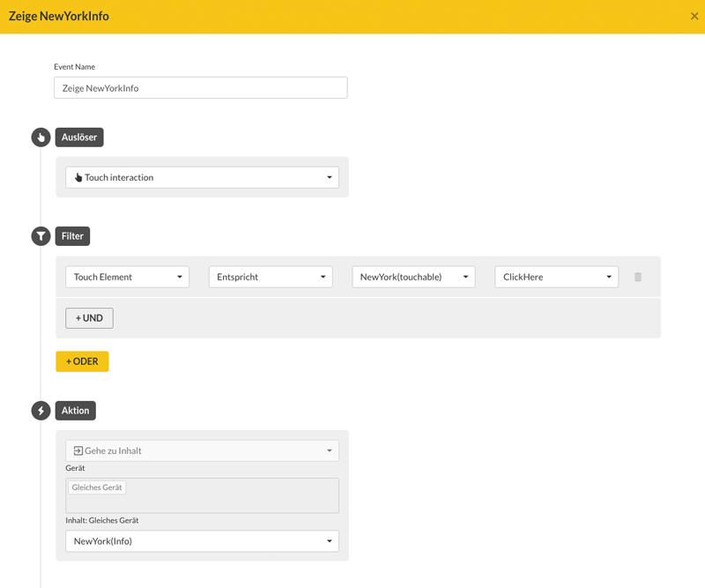
Task: Select the Auslöser section label
Action: [x=79, y=138]
